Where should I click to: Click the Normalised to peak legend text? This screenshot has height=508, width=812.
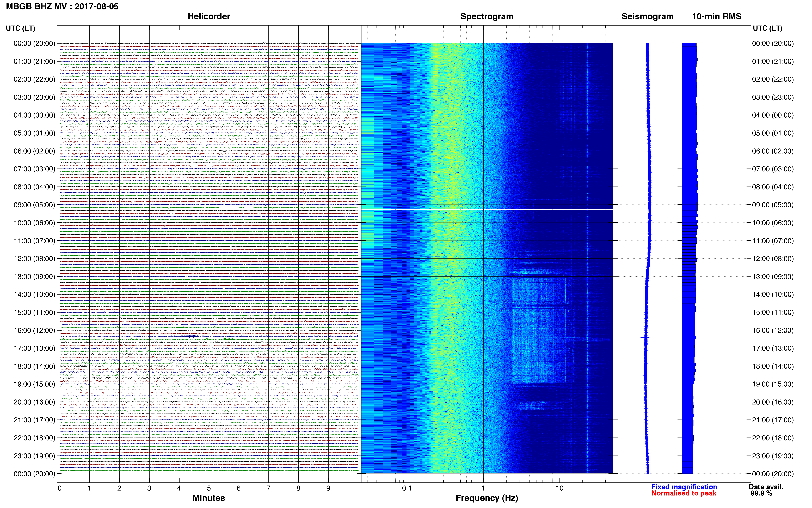point(684,493)
